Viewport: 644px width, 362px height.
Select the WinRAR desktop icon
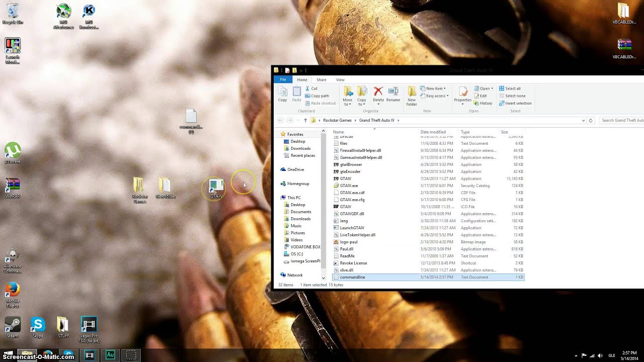(13, 188)
